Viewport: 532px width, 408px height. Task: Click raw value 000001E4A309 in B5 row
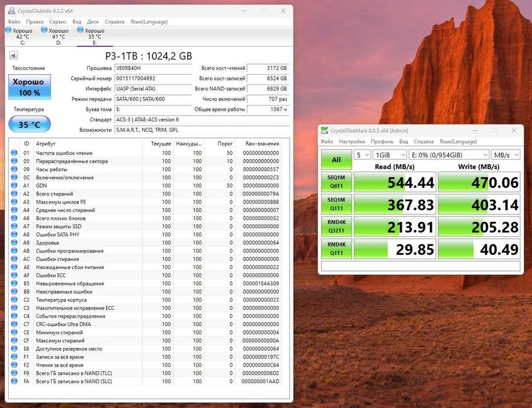point(260,283)
